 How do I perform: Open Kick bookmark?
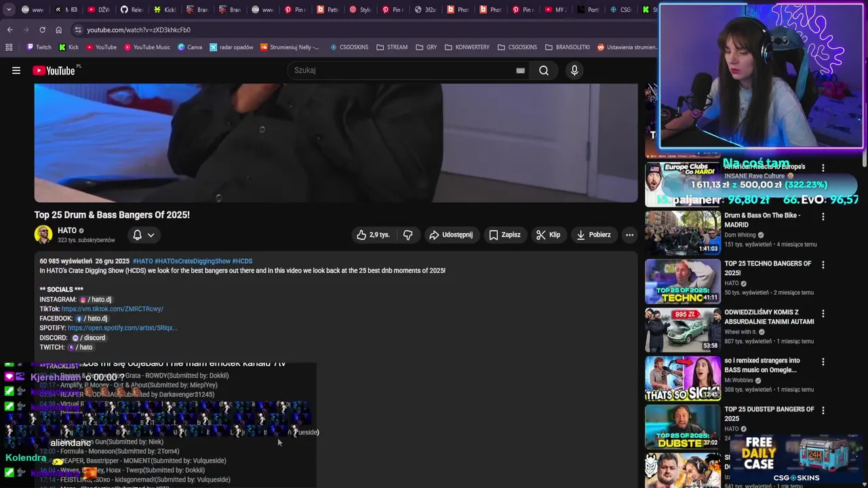pyautogui.click(x=68, y=47)
